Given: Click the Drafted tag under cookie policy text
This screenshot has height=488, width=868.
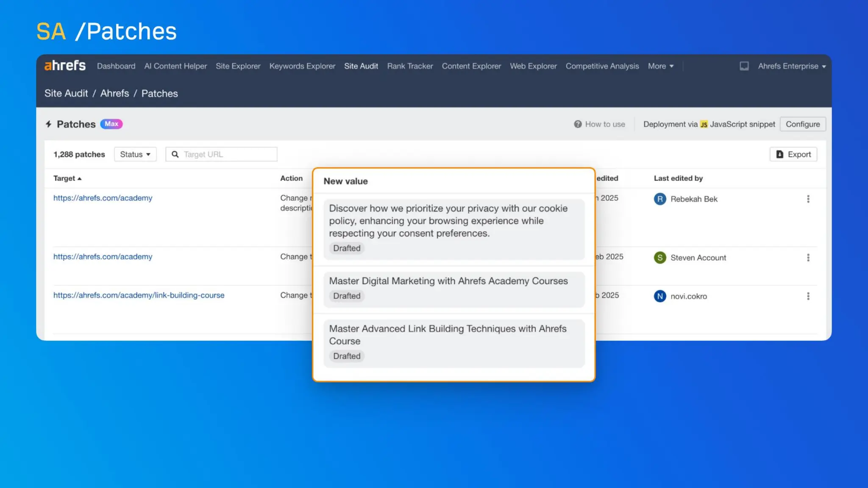Looking at the screenshot, I should (347, 248).
